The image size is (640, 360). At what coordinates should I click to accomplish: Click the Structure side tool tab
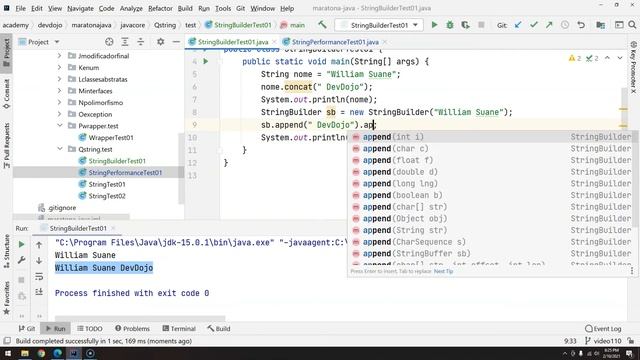[x=7, y=251]
